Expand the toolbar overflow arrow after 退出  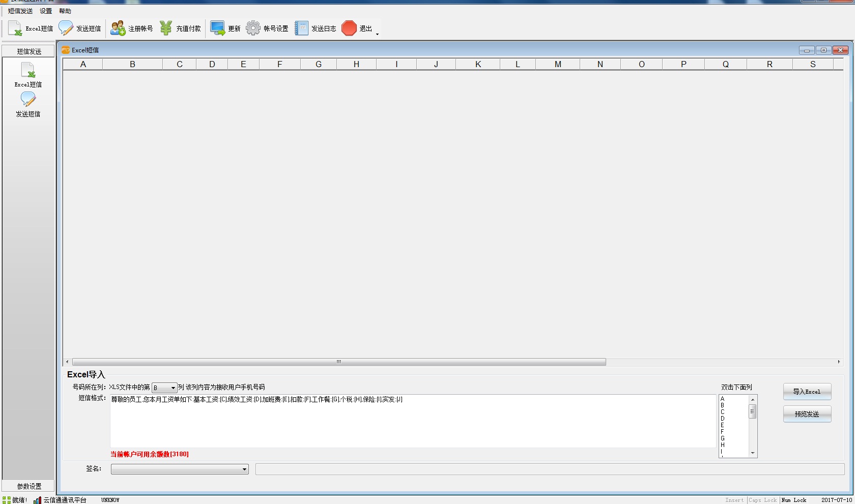coord(377,34)
